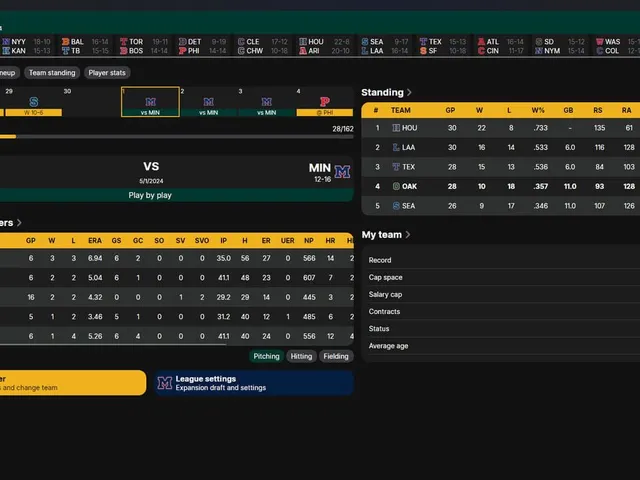Sort pitching table by IP column
The width and height of the screenshot is (640, 480).
tap(223, 241)
